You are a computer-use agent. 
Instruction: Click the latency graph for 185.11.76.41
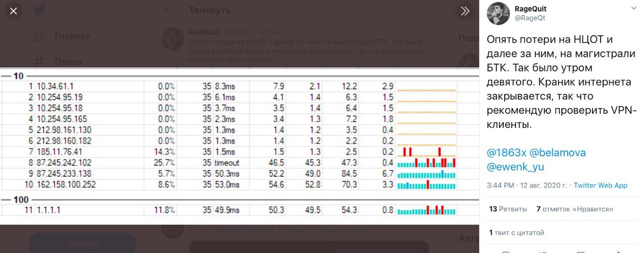pyautogui.click(x=427, y=151)
